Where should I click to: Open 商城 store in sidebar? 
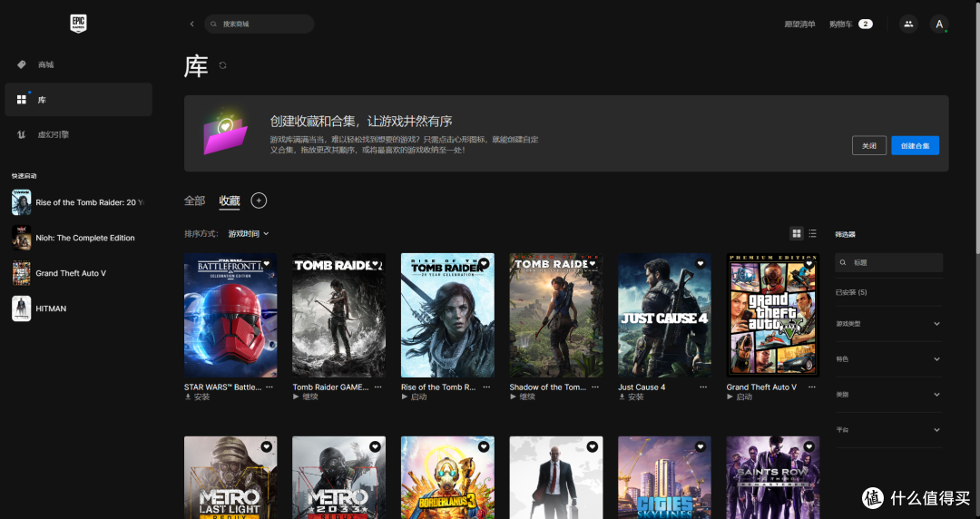pos(78,64)
